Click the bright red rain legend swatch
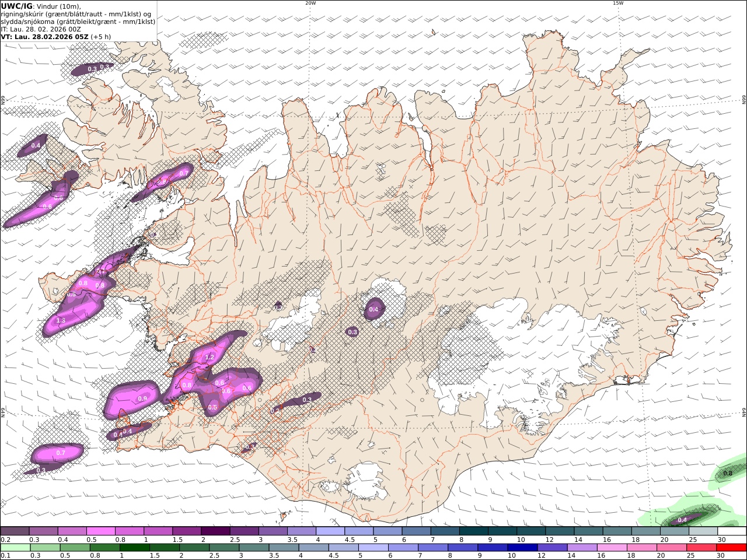This screenshot has height=560, width=747. pos(731,548)
